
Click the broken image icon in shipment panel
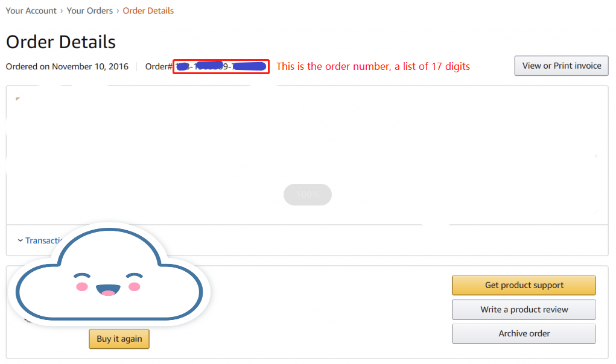point(17,98)
